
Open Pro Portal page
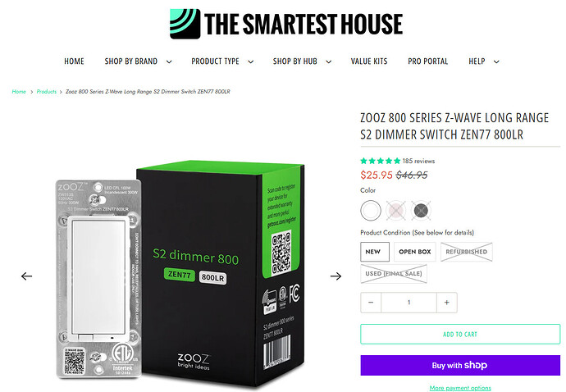coord(427,62)
